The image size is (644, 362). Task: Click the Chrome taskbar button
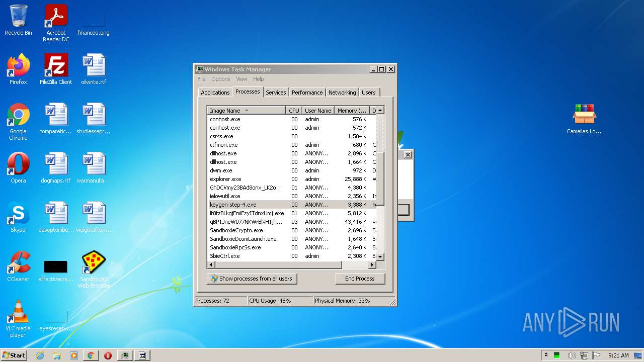tap(91, 355)
